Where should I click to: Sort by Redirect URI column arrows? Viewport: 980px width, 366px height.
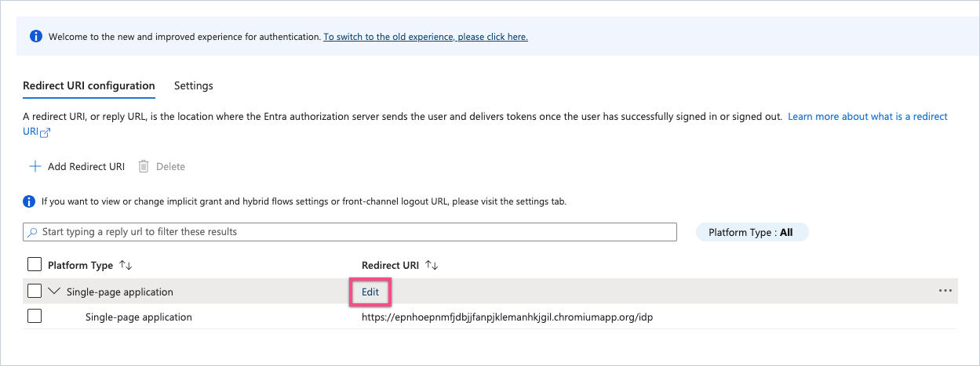tap(431, 265)
